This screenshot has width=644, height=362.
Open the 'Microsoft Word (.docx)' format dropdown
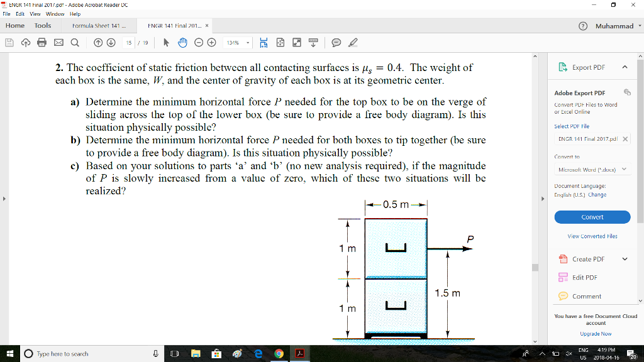(x=591, y=168)
